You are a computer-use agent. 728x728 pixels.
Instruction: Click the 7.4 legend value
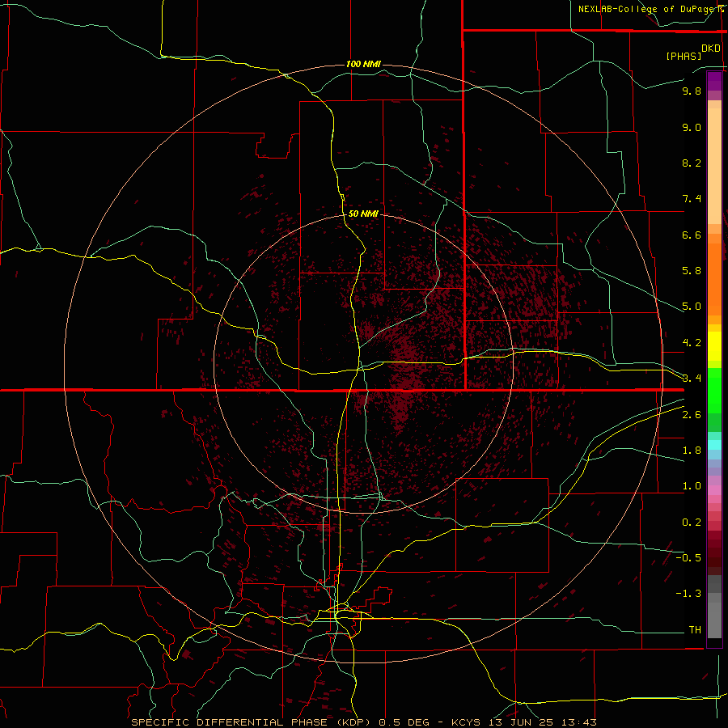pos(692,199)
